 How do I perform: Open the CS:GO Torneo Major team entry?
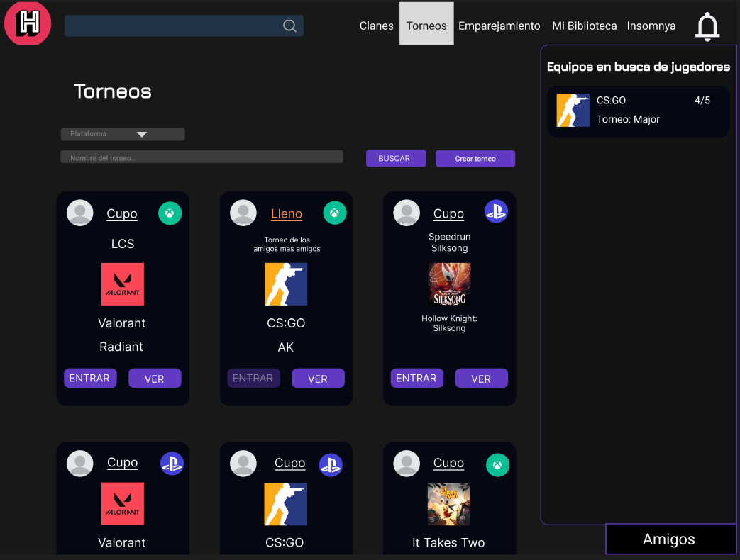638,112
